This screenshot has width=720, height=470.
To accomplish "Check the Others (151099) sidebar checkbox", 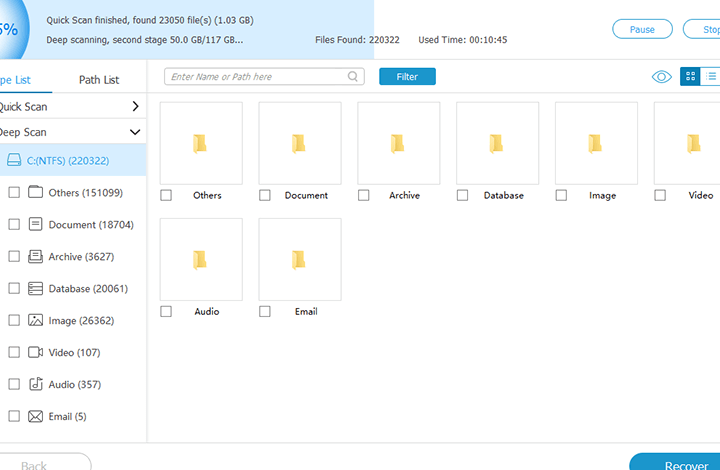I will 14,192.
